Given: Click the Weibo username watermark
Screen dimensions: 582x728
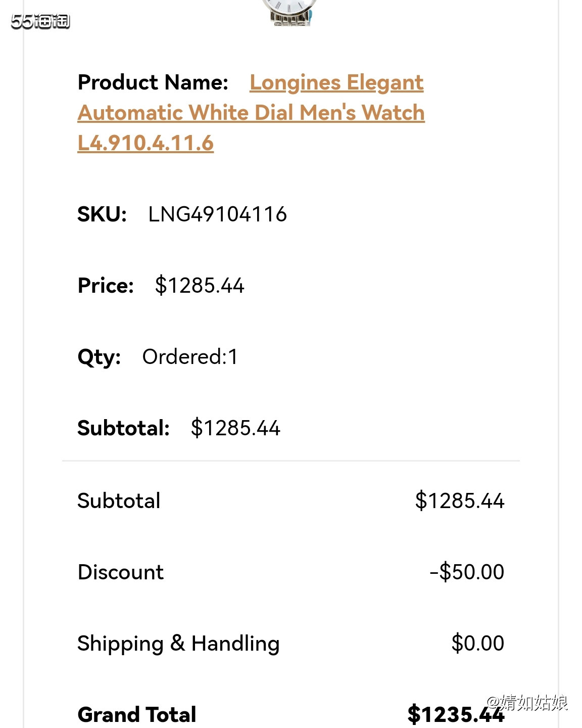Looking at the screenshot, I should tap(527, 702).
